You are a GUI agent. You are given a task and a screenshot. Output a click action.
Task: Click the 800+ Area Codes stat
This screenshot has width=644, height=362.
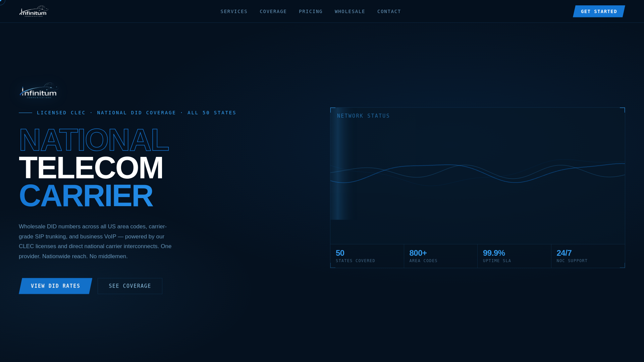click(x=441, y=256)
